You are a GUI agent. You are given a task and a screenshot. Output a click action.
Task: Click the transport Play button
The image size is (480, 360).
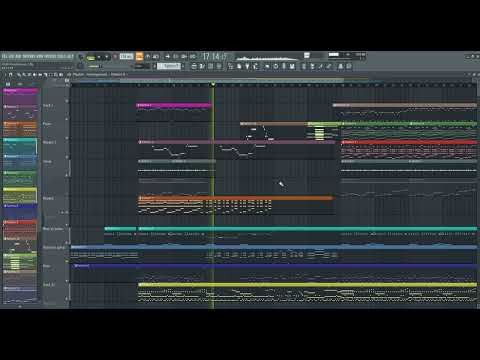click(x=99, y=57)
